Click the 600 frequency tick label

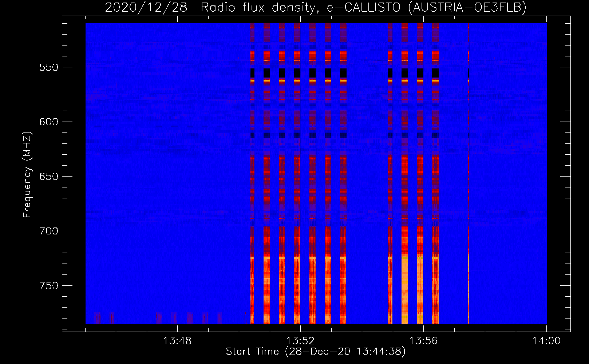(x=49, y=122)
